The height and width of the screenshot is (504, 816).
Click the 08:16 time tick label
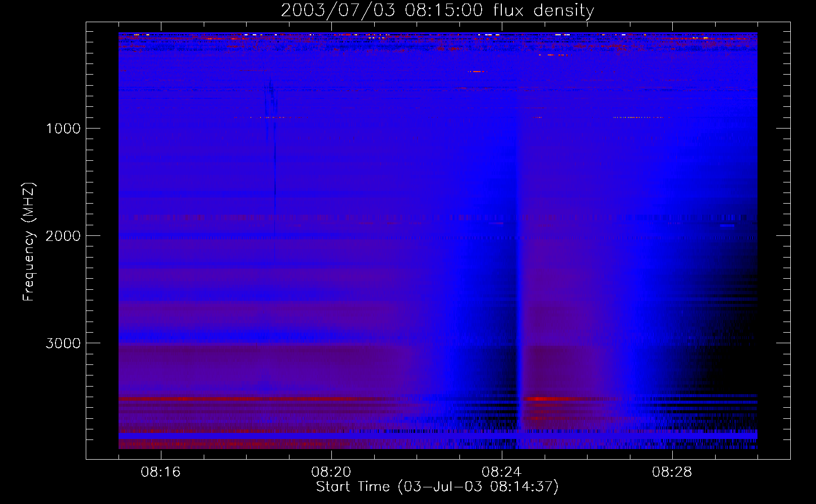(x=161, y=472)
